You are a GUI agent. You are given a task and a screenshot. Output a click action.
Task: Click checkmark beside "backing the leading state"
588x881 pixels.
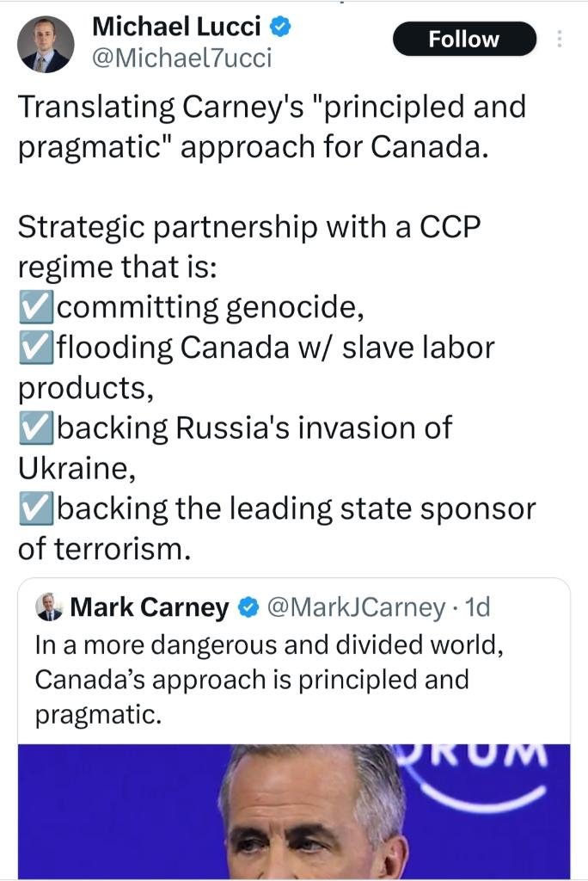click(x=35, y=509)
